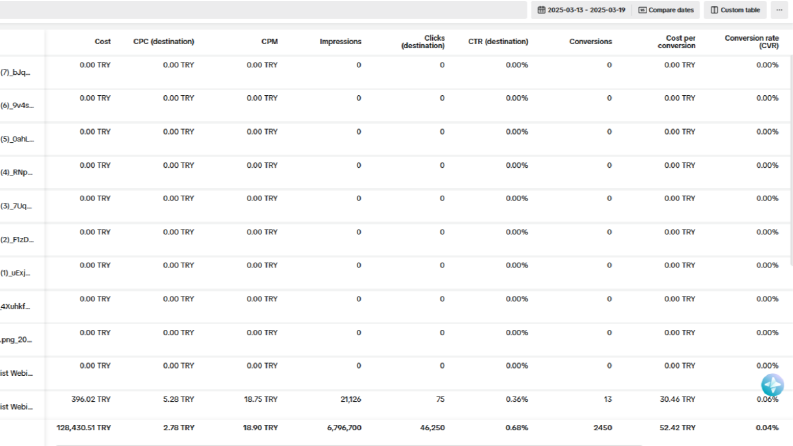Screen dimensions: 793x446
Task: Select the row named (7)_bJq...
Action: pos(16,72)
